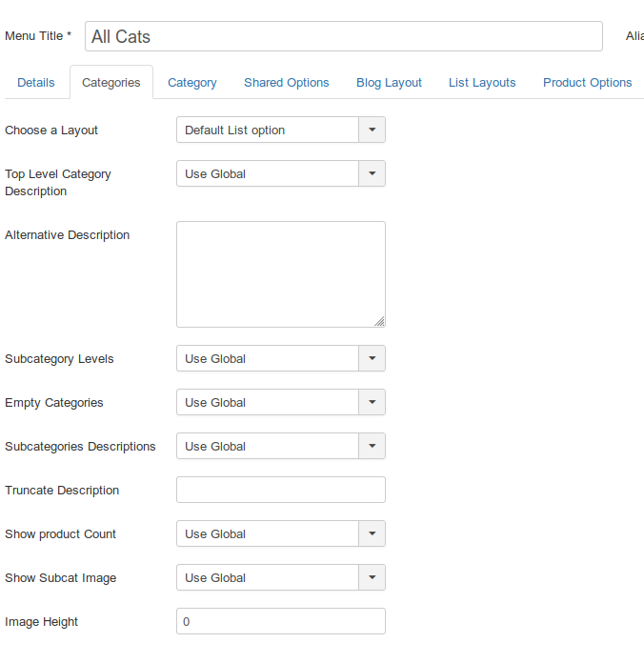Click the Truncate Description label
The image size is (644, 663).
click(x=62, y=490)
